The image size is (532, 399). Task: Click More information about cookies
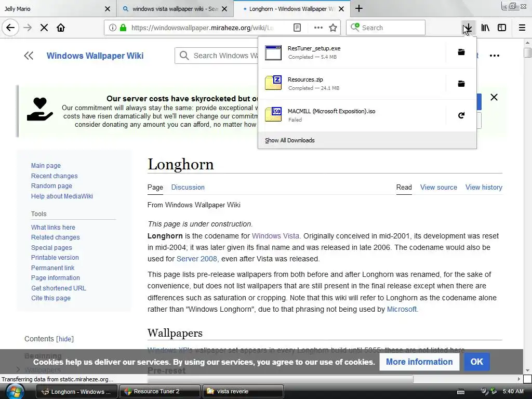click(x=419, y=362)
